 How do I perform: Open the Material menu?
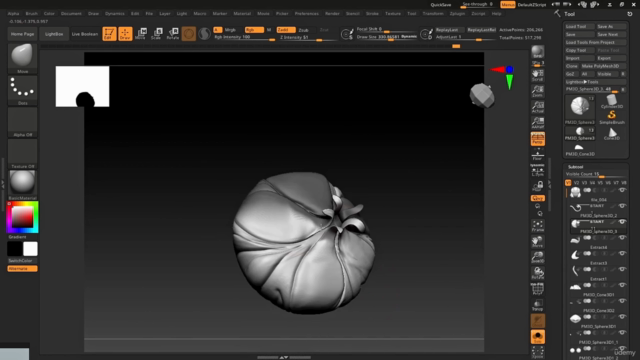(x=242, y=13)
